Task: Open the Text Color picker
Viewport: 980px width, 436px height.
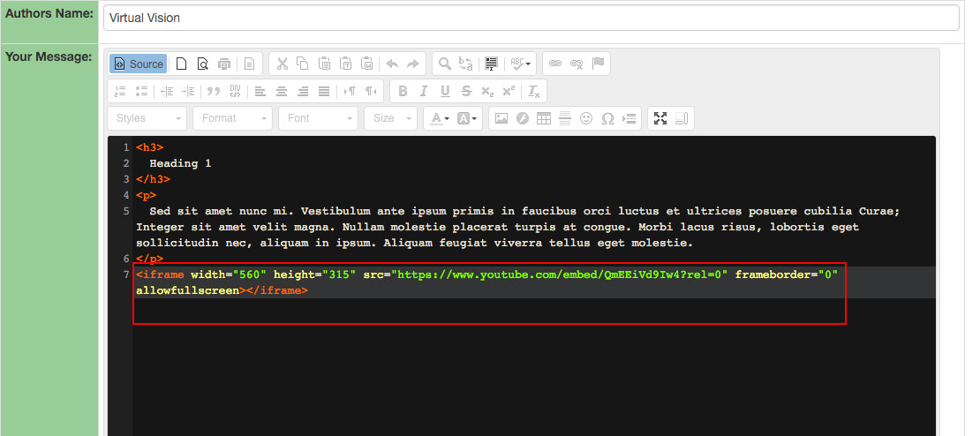Action: (440, 118)
